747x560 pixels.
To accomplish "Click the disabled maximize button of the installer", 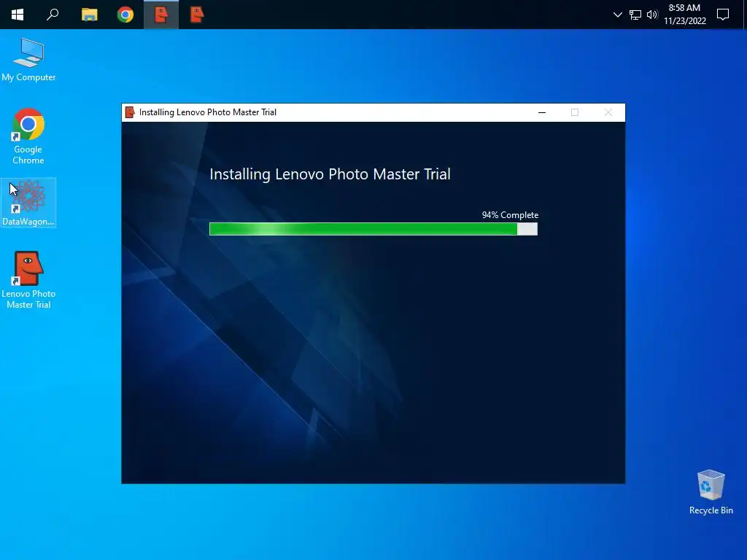I will point(575,112).
